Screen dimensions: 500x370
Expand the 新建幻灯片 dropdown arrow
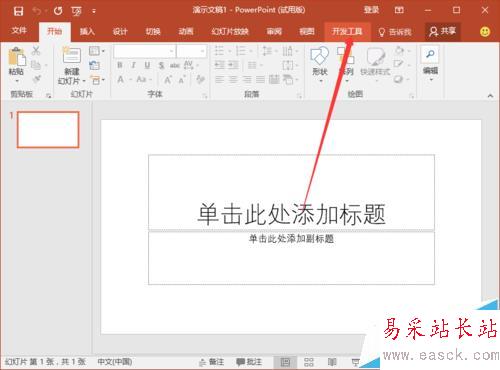[x=84, y=81]
